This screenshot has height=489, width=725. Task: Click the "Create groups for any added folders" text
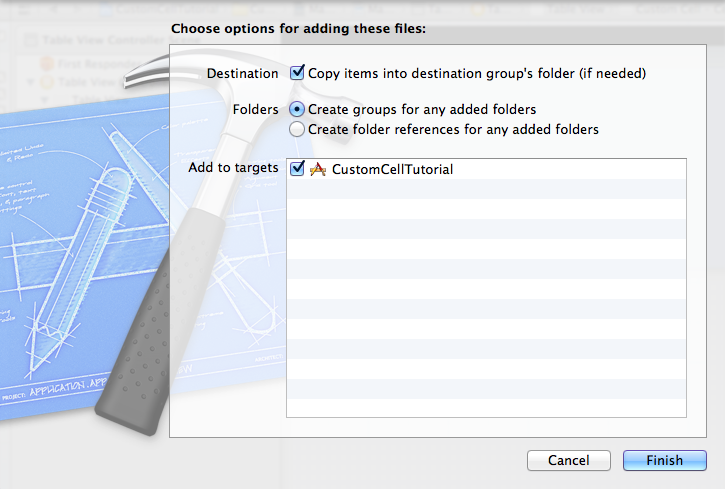[422, 110]
